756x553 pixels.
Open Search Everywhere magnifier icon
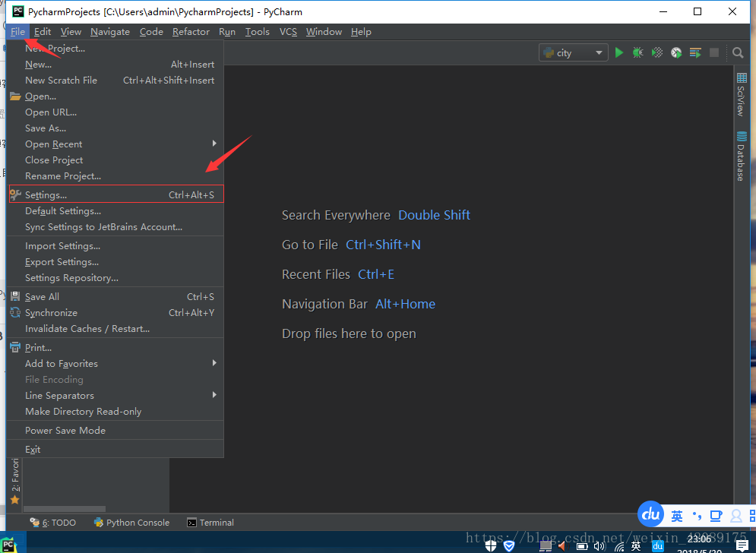(738, 52)
